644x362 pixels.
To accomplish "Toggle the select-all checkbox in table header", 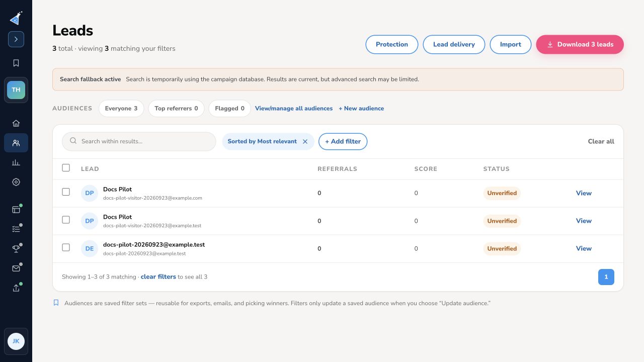I will 66,168.
